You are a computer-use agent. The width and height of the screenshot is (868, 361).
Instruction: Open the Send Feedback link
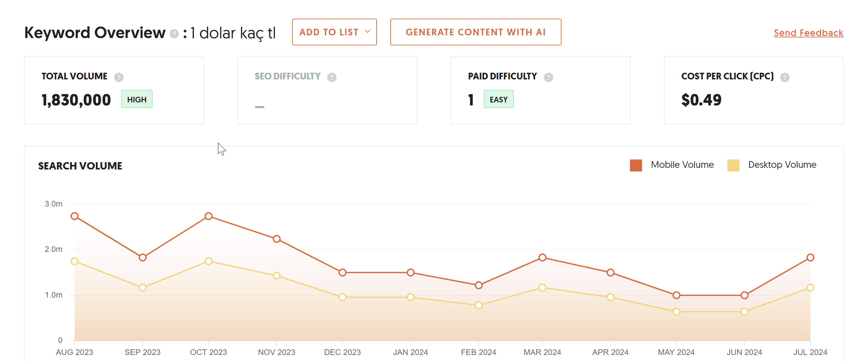coord(808,33)
